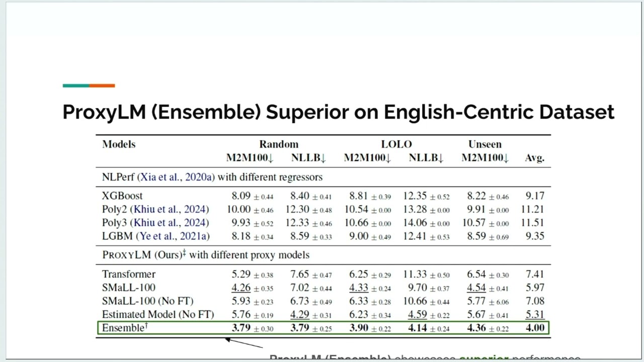Select the 'XGBoost' row label

coord(122,196)
